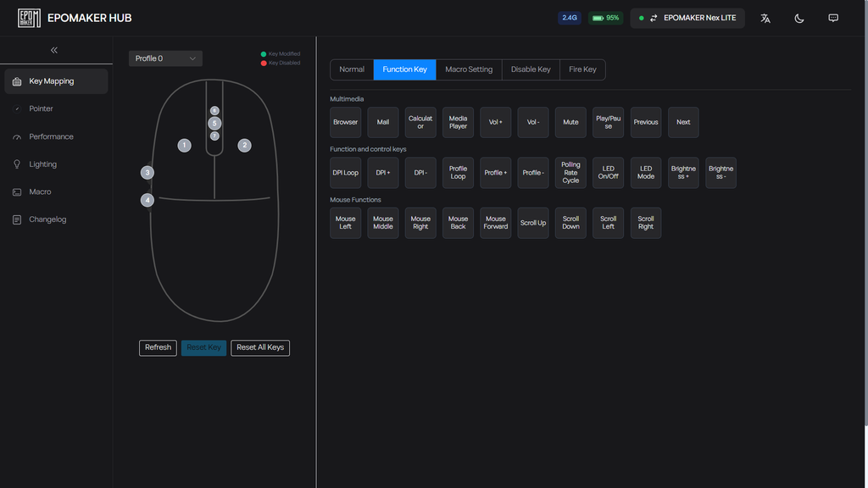
Task: Assign the Mouse Forward function
Action: tap(495, 223)
